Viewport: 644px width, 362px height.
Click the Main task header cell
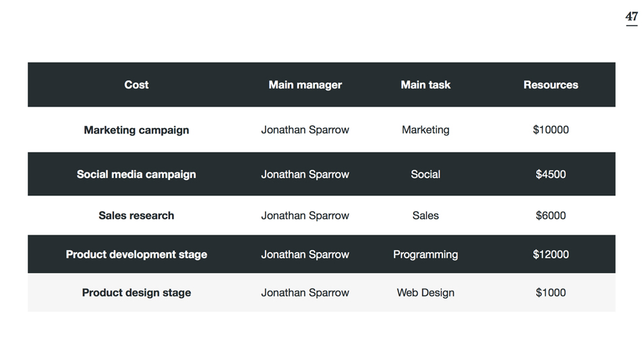coord(426,85)
